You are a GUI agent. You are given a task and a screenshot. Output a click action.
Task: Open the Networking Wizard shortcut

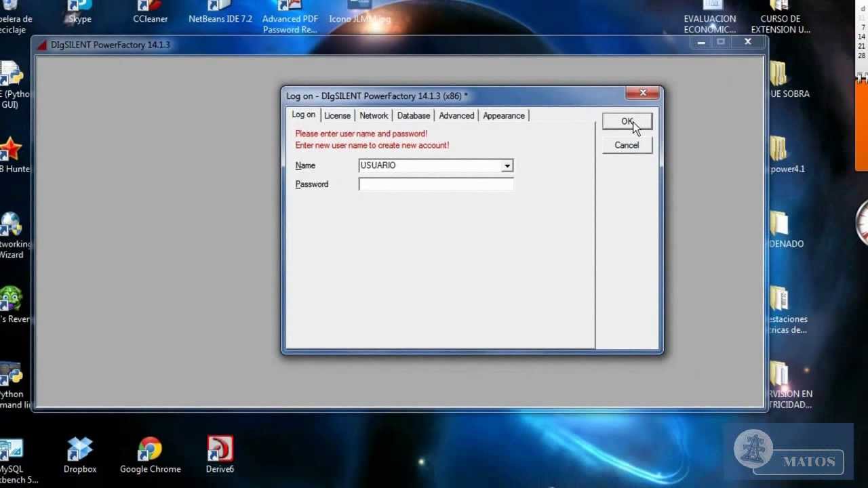[x=14, y=236]
